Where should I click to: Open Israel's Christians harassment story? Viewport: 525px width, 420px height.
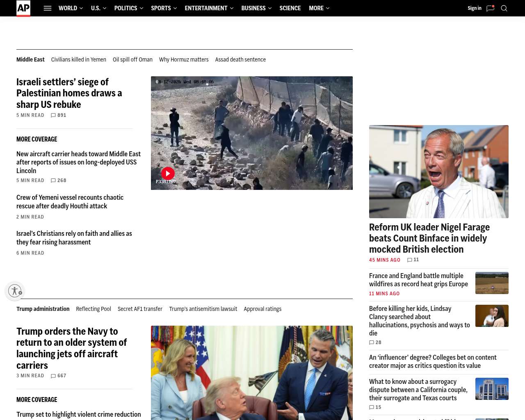point(74,238)
